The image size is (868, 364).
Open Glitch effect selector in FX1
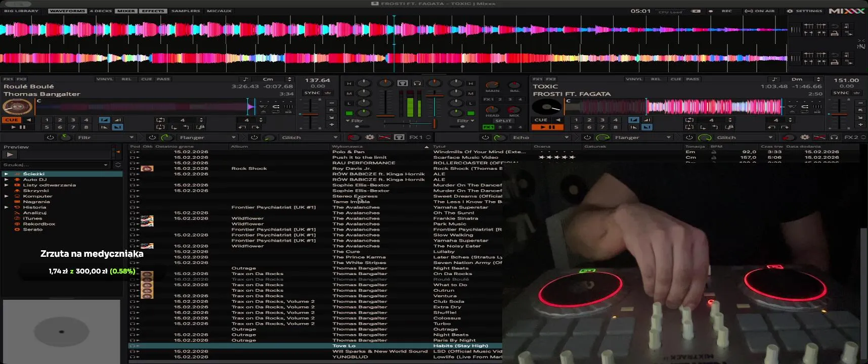click(x=309, y=138)
